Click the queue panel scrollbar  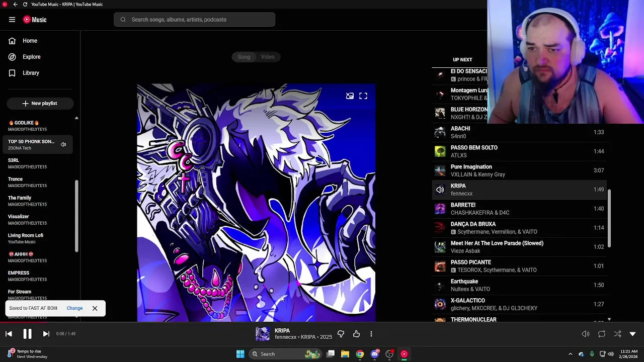pos(609,219)
